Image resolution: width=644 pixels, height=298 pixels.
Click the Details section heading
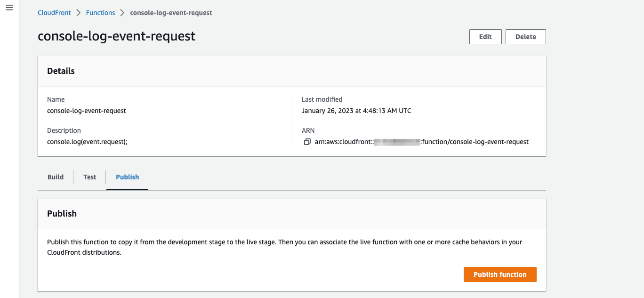pyautogui.click(x=61, y=71)
